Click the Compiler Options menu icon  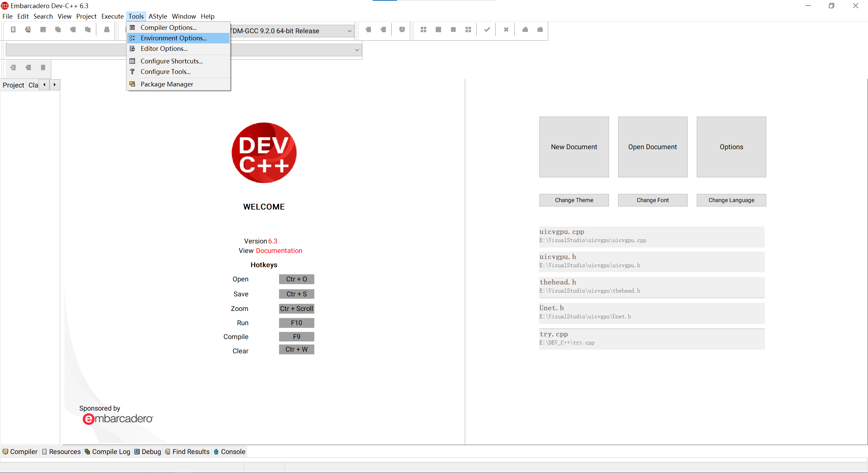point(132,27)
